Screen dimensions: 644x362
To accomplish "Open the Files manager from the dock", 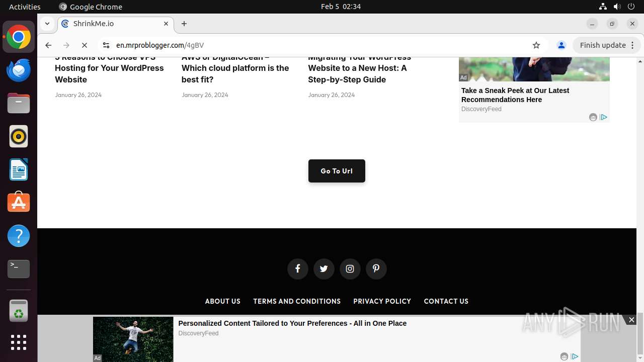I will pos(19,103).
